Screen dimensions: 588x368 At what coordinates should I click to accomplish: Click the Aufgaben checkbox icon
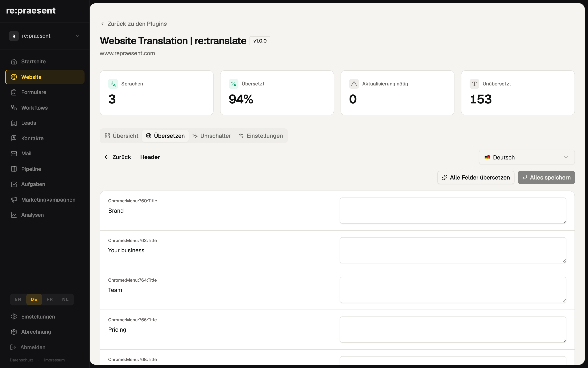click(14, 184)
